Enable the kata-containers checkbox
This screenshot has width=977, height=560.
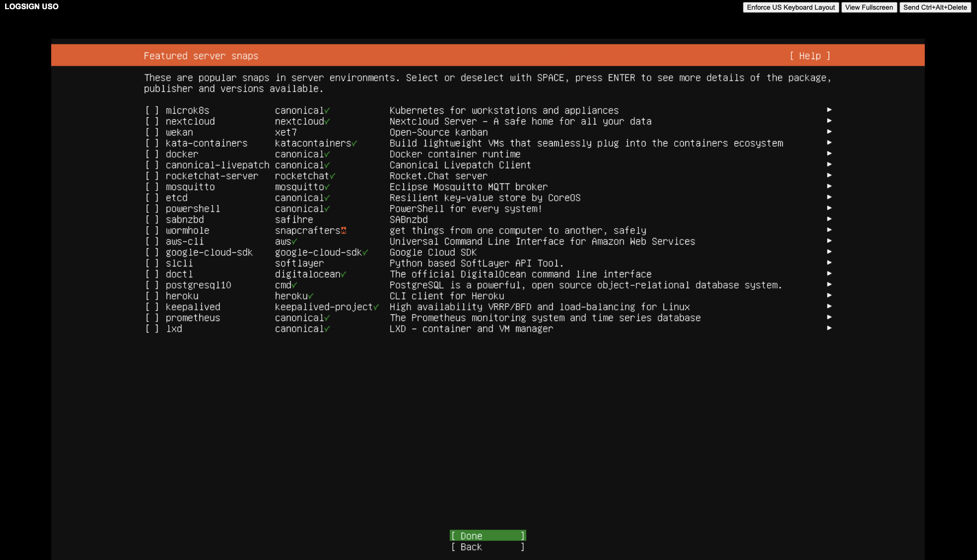tap(152, 143)
